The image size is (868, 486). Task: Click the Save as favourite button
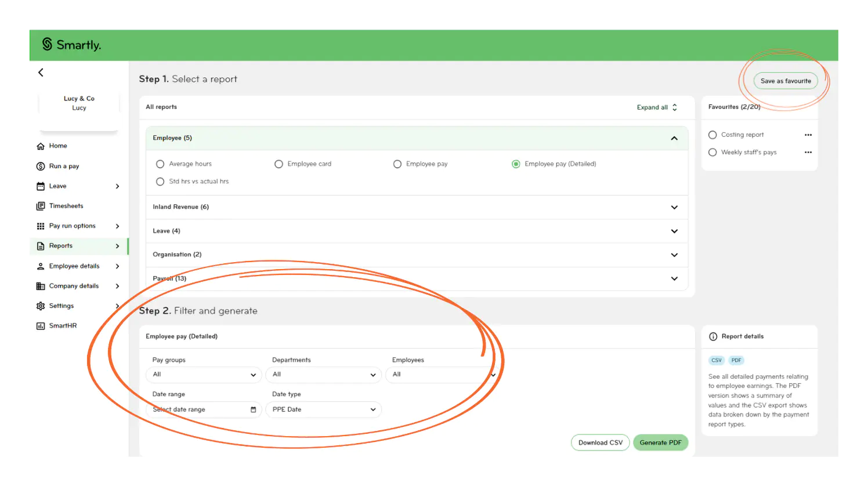(786, 81)
